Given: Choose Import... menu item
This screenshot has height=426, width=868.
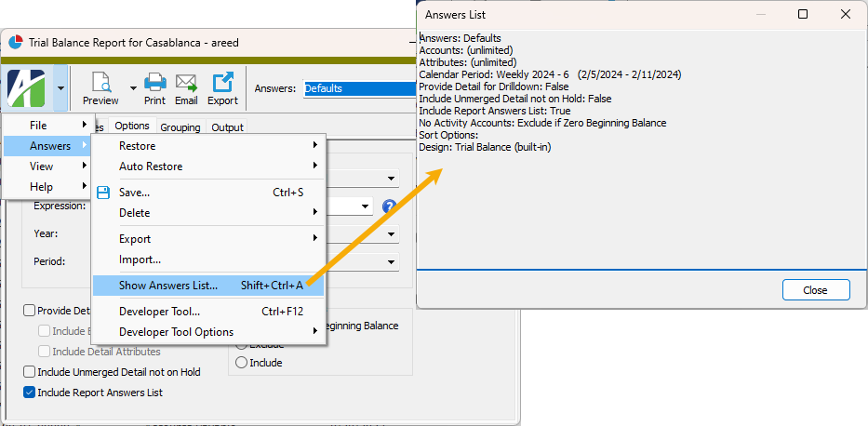Looking at the screenshot, I should pyautogui.click(x=208, y=259).
